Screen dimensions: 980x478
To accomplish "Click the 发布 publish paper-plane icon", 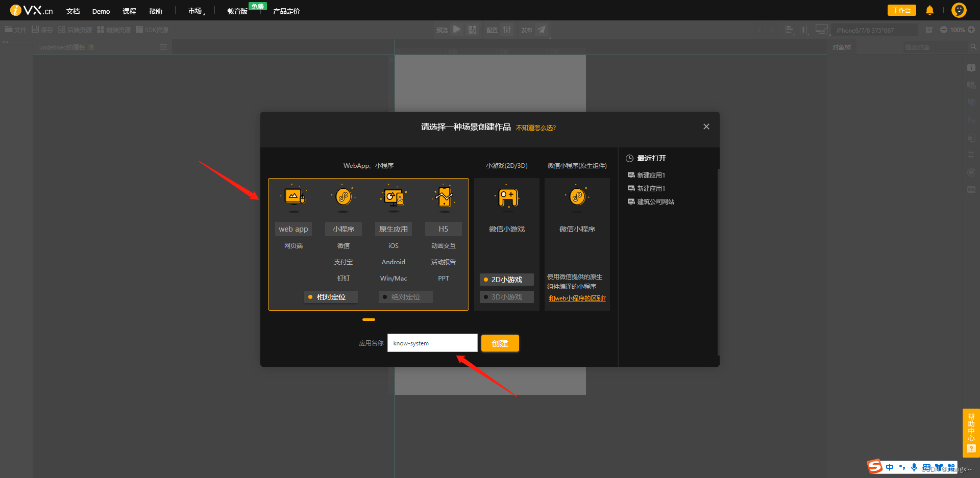I will point(542,30).
